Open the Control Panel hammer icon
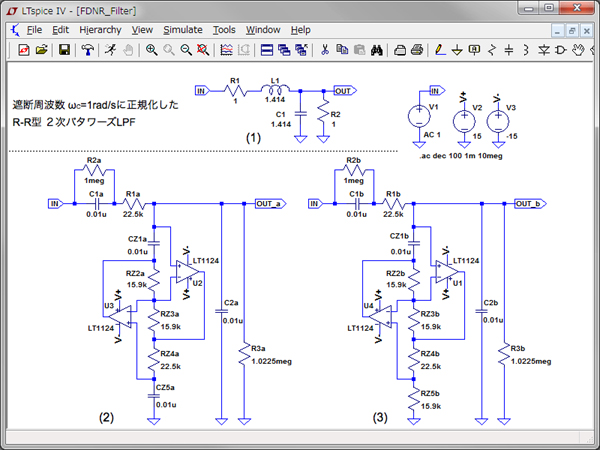This screenshot has width=600, height=450. coord(88,49)
